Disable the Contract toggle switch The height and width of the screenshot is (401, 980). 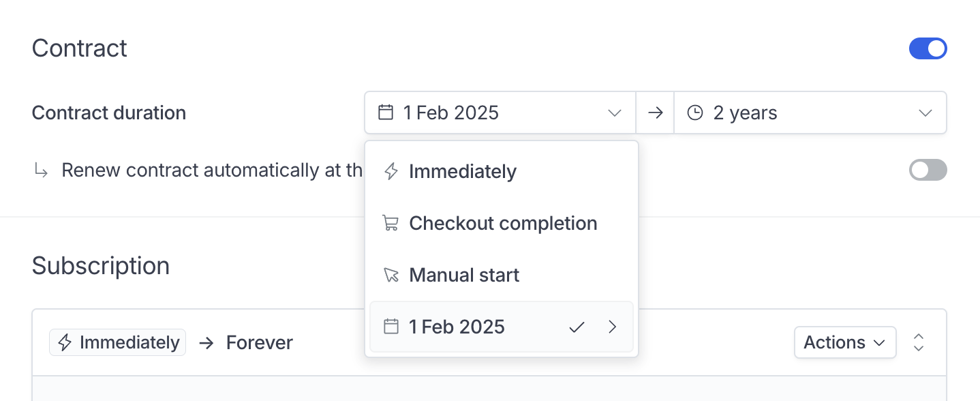(928, 48)
